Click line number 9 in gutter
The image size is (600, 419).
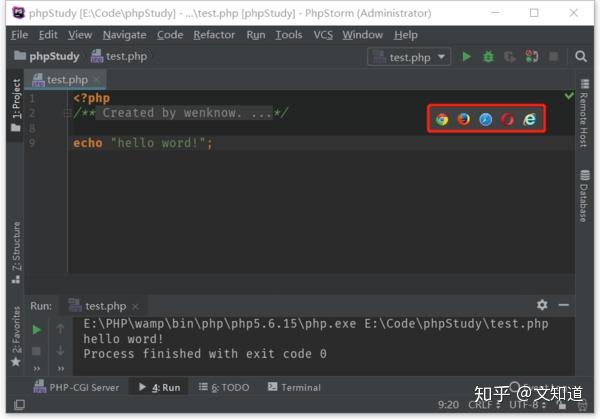[x=32, y=143]
